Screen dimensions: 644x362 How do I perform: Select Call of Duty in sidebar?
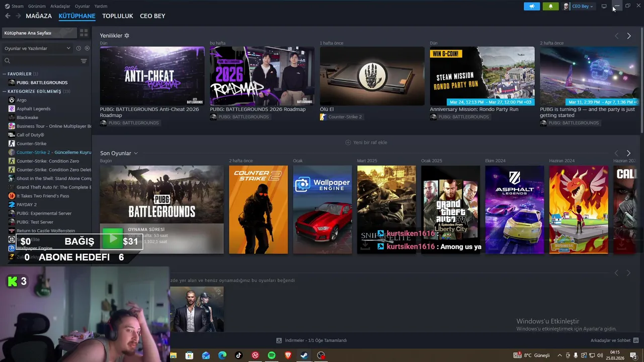30,135
